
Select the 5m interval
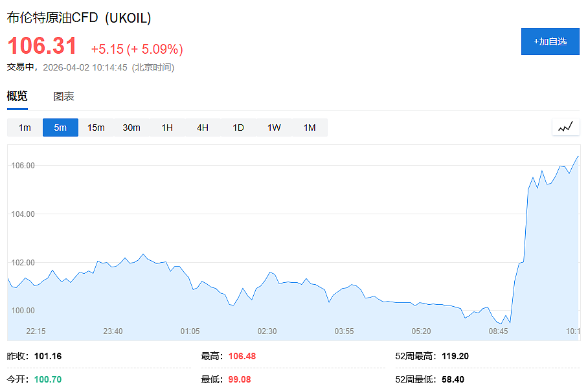60,128
